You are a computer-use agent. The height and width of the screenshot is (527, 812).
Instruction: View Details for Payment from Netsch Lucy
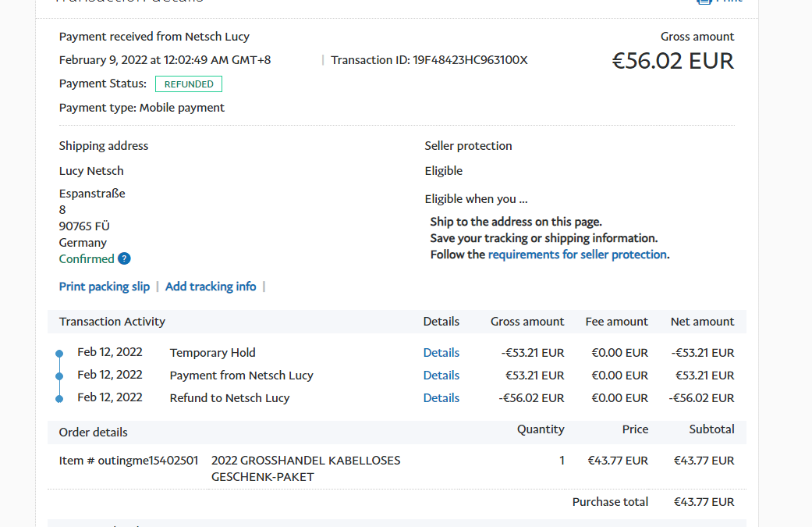[x=441, y=376]
